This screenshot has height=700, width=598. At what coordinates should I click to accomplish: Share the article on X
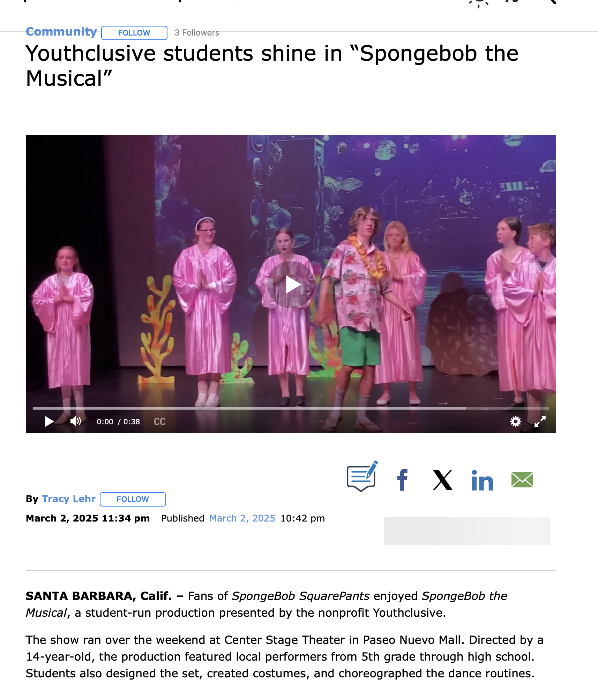[x=442, y=480]
